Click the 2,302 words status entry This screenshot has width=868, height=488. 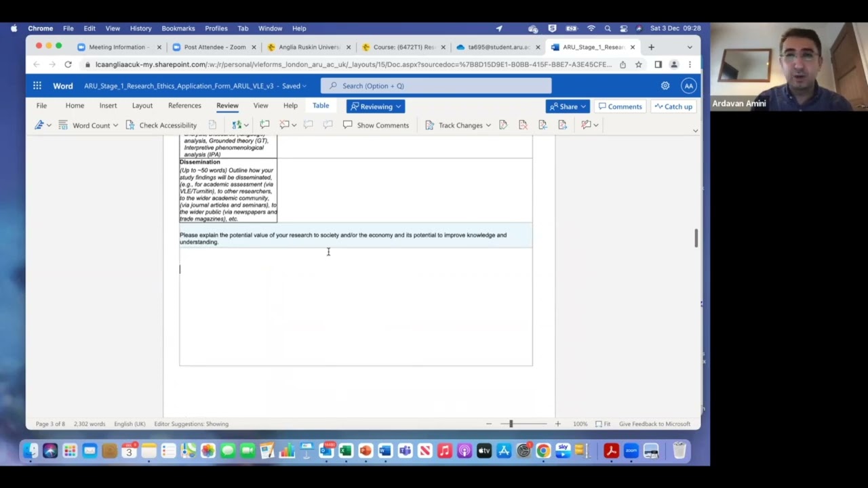88,424
